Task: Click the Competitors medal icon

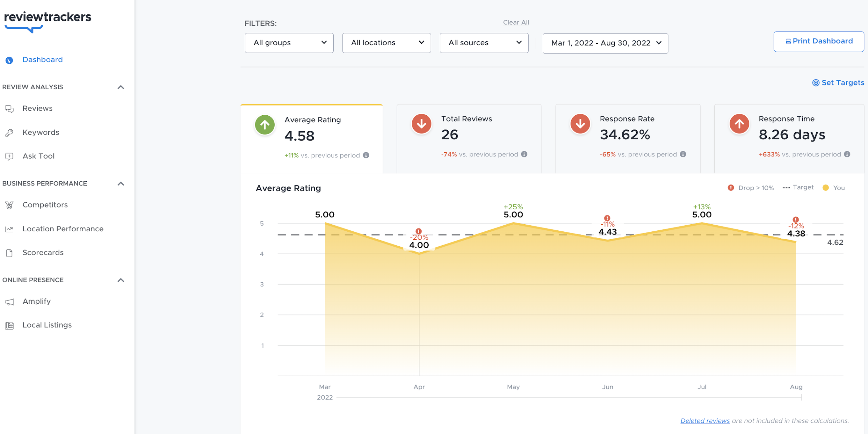Action: (9, 205)
